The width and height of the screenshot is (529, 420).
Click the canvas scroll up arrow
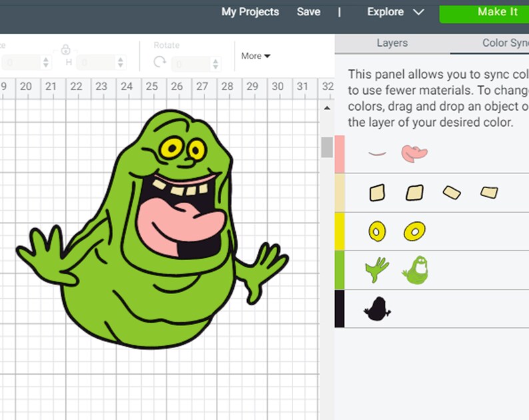(326, 108)
